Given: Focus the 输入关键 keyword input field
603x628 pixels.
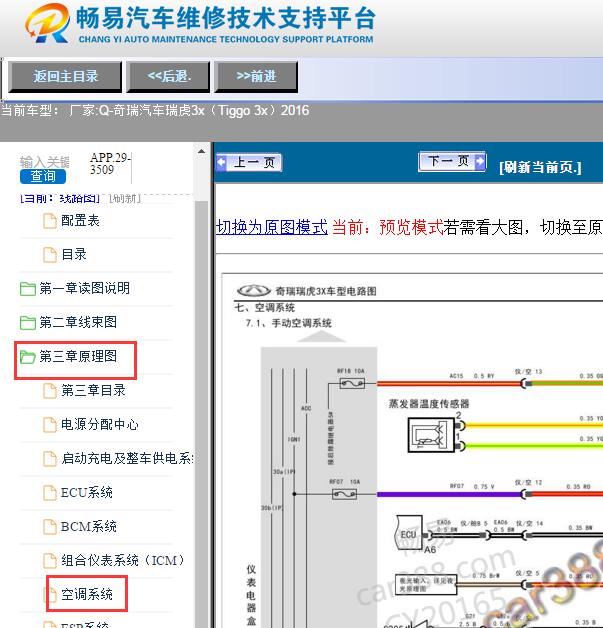Looking at the screenshot, I should click(x=45, y=162).
